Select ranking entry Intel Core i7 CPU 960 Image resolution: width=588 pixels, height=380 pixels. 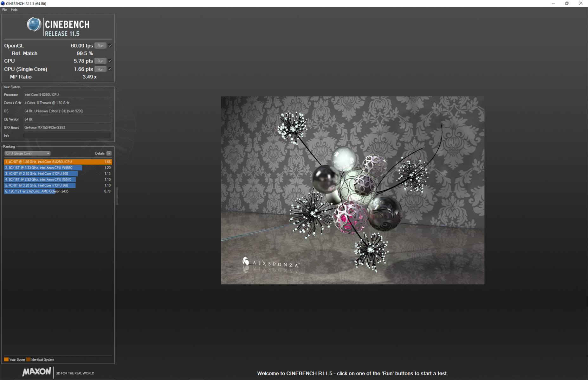[x=58, y=185]
